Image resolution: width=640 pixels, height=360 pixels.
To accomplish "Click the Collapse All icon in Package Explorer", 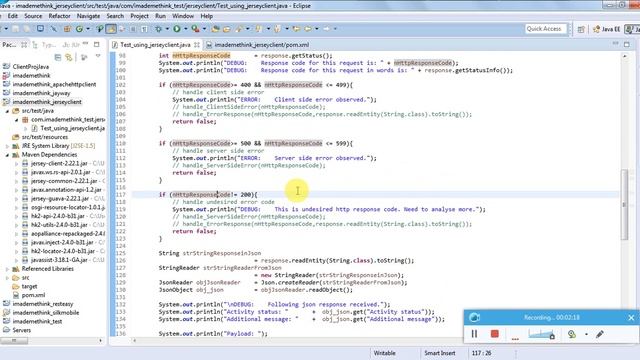I will pos(58,57).
